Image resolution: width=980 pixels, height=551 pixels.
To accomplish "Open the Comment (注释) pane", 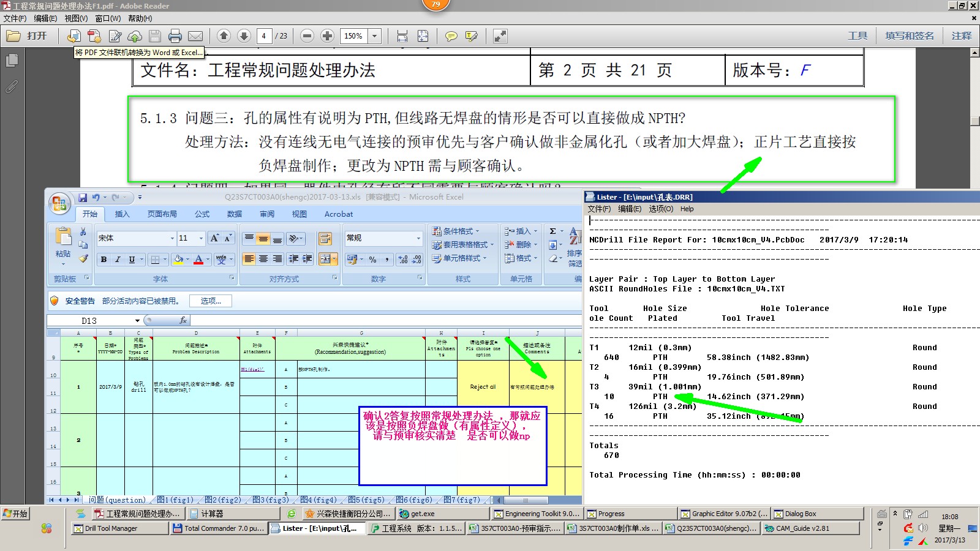I will (962, 36).
